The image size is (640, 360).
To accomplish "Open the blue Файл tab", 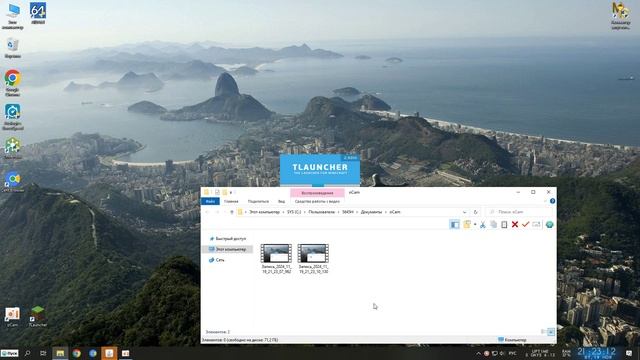I will point(210,201).
